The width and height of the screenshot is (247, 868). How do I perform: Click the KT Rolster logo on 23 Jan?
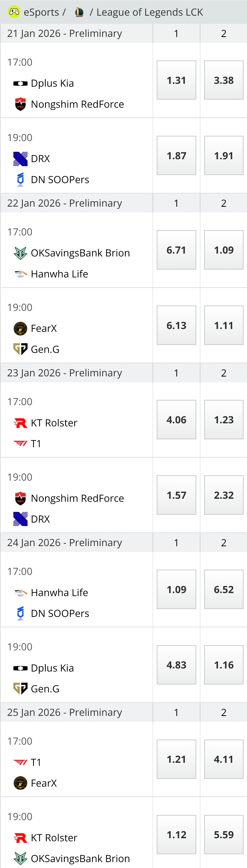(x=20, y=423)
